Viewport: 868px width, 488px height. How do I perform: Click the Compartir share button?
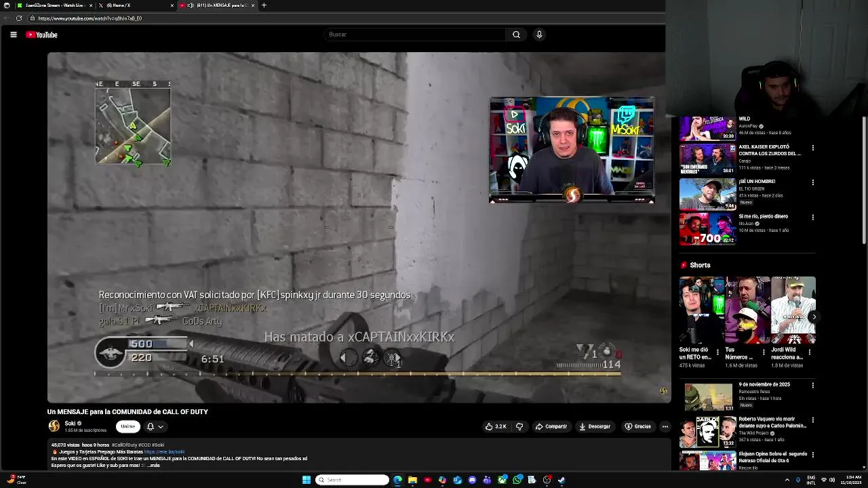[x=551, y=426]
